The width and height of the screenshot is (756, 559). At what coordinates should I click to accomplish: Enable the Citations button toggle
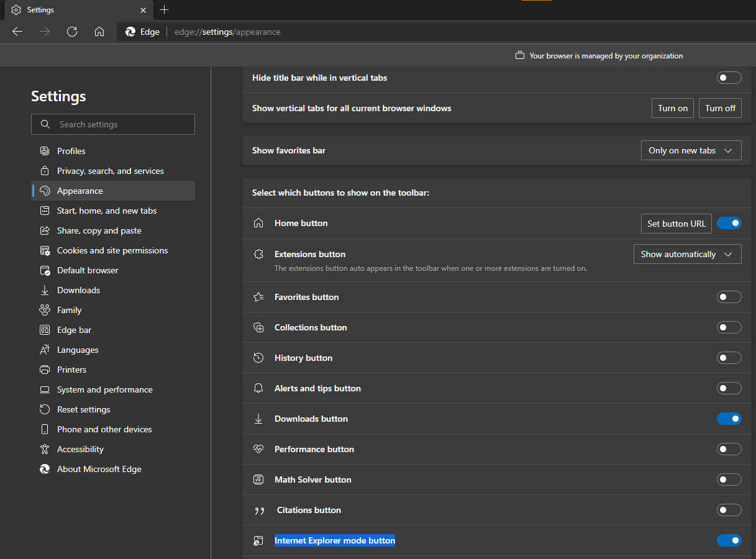[729, 510]
